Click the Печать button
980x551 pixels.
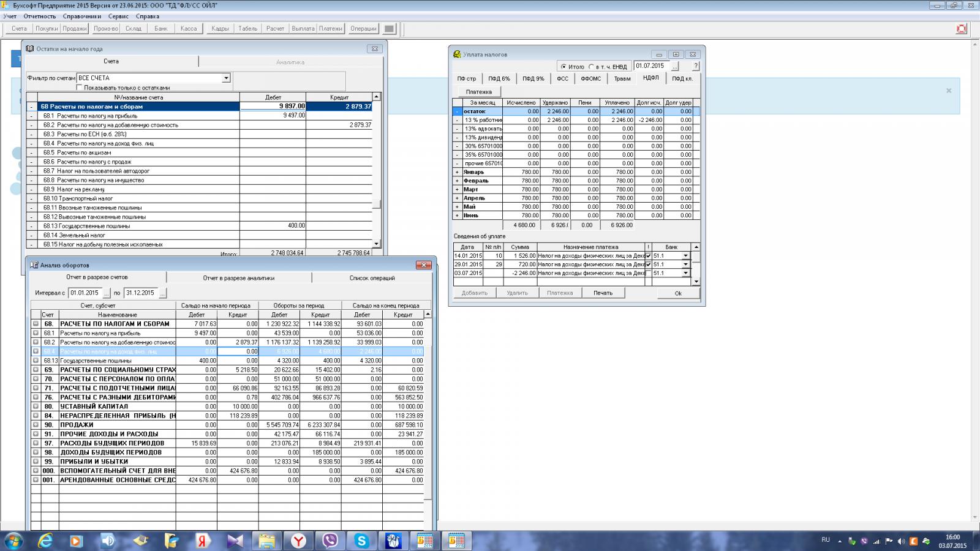click(603, 293)
